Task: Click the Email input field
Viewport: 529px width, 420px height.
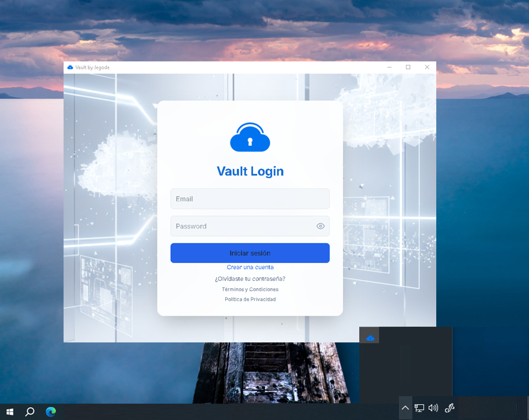Action: [x=250, y=199]
